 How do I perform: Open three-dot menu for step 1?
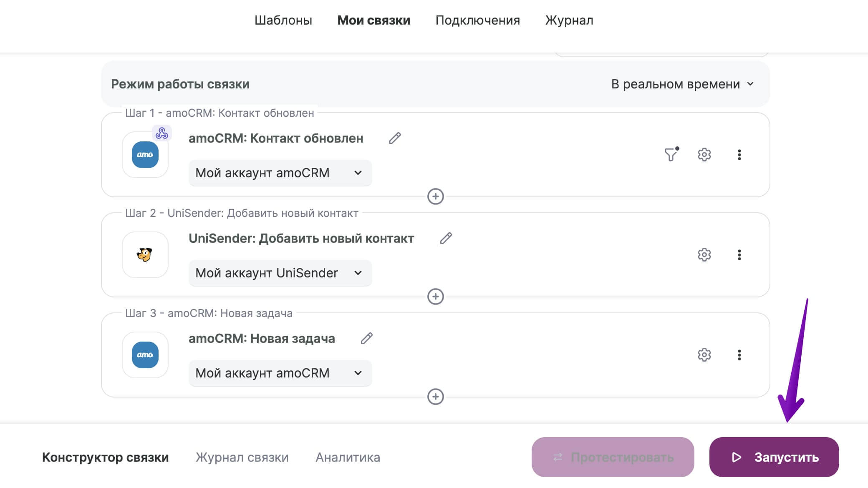click(739, 155)
